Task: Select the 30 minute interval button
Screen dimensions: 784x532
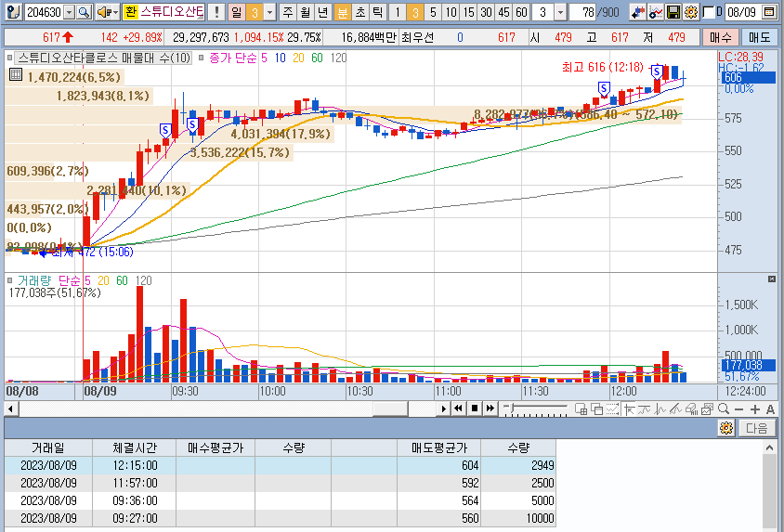Action: (x=486, y=12)
